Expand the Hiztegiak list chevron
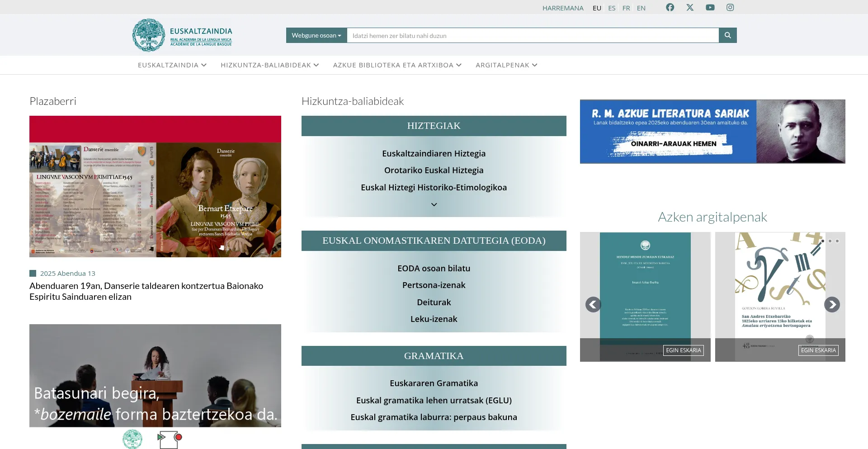 pyautogui.click(x=434, y=205)
